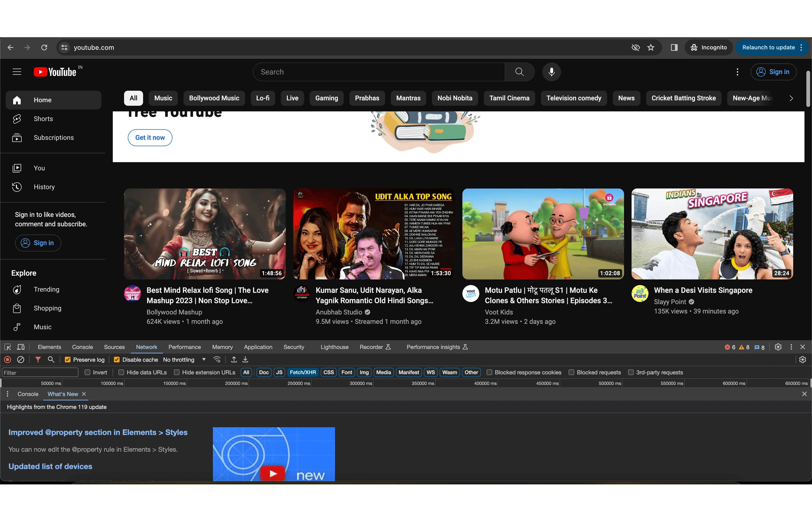Select the DevTools inspect element tool

pyautogui.click(x=8, y=347)
